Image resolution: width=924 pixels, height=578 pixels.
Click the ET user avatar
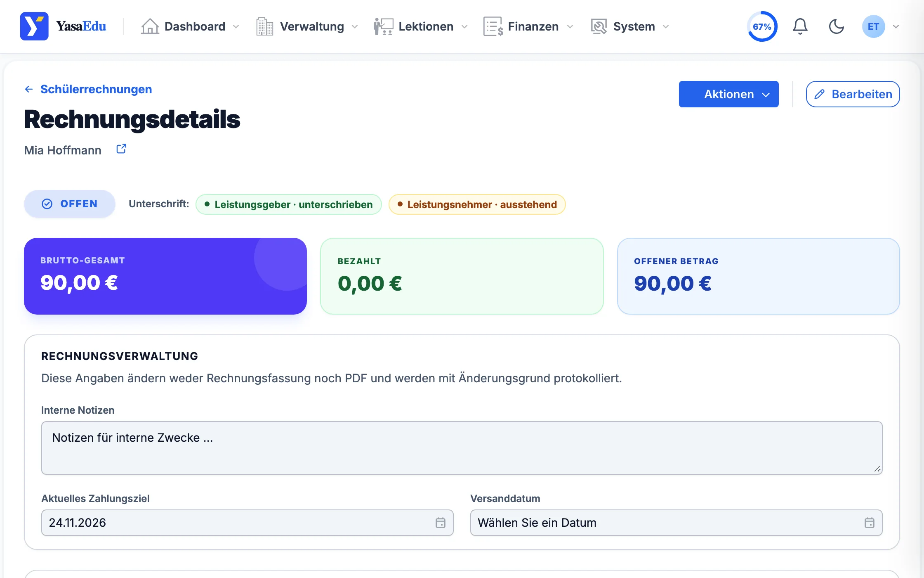coord(873,26)
